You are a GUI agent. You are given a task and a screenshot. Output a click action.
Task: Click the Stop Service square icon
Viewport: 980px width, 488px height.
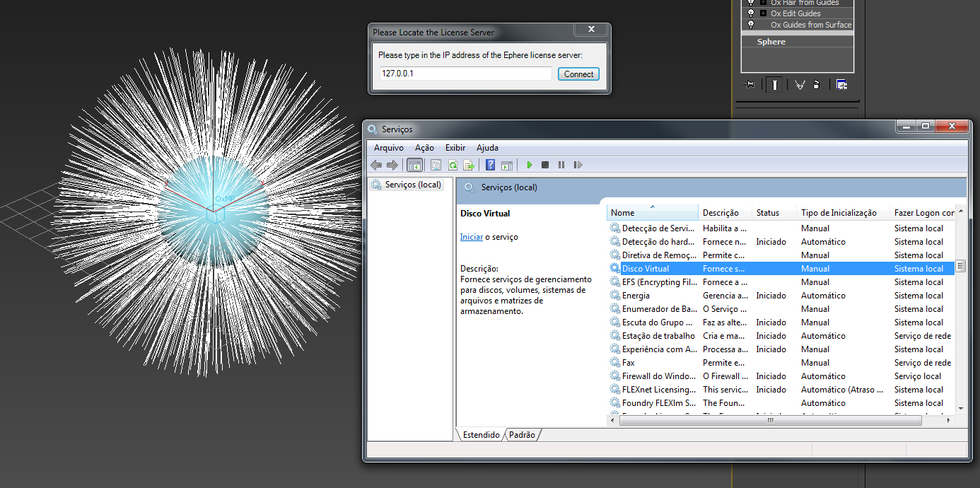tap(545, 165)
